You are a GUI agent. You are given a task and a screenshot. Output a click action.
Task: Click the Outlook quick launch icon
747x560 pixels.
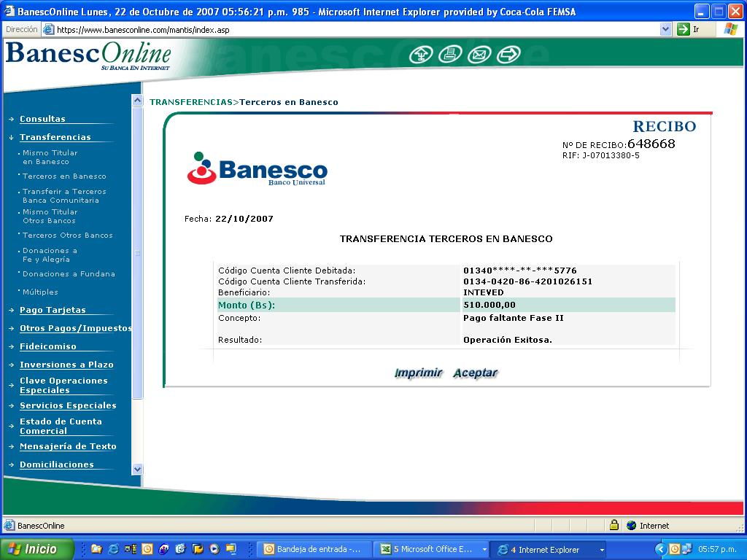click(x=147, y=549)
